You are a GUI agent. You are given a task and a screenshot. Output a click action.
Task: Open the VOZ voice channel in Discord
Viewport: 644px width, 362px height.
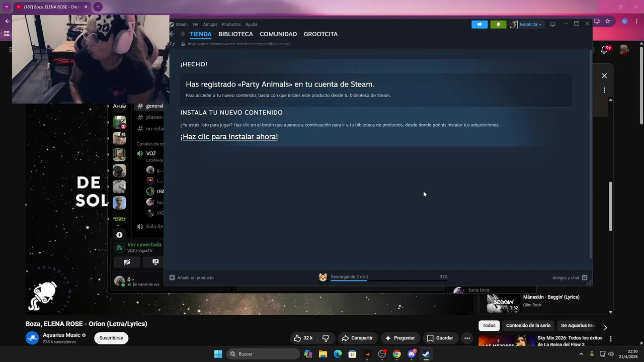(150, 153)
